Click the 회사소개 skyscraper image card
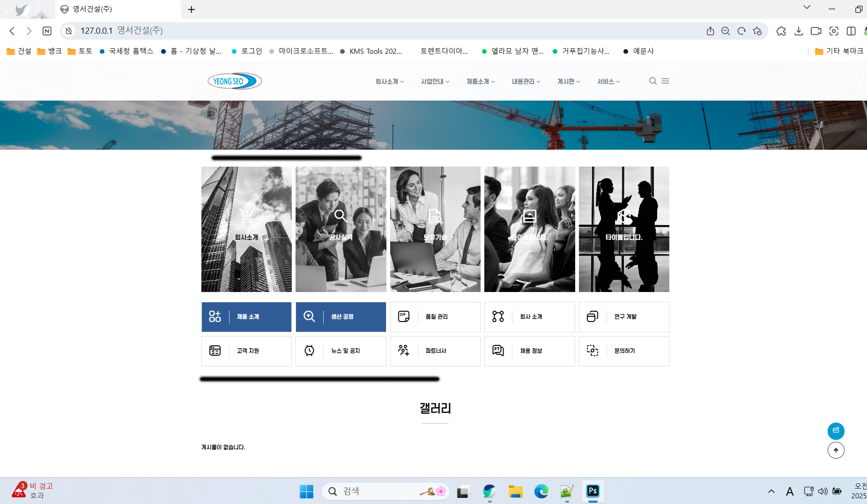The image size is (867, 504). (x=246, y=229)
